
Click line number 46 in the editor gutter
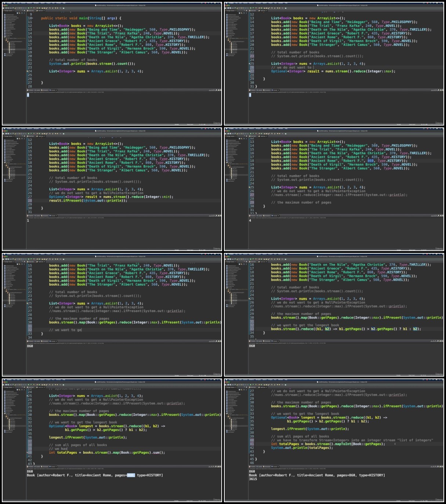(x=252, y=463)
